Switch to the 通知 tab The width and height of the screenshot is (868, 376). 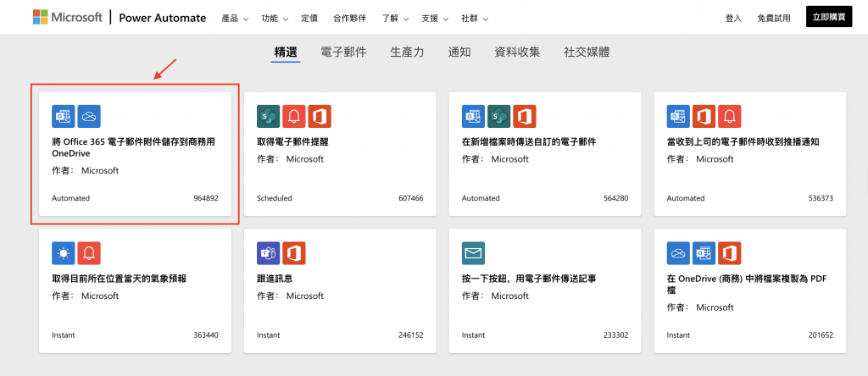459,53
